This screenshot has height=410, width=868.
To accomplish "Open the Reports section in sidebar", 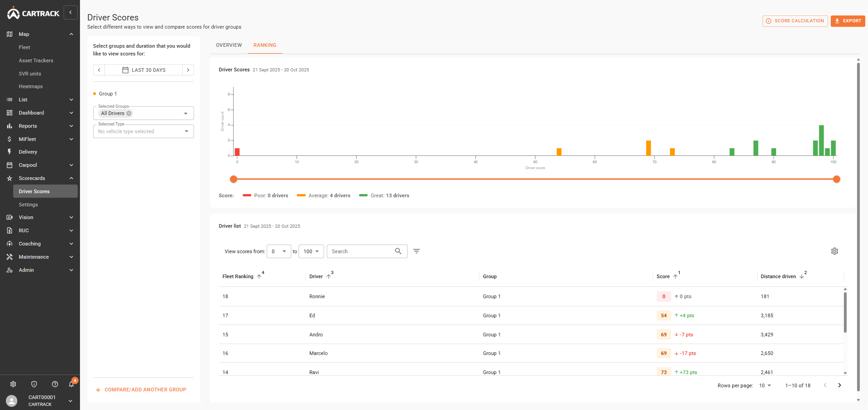I will 28,126.
